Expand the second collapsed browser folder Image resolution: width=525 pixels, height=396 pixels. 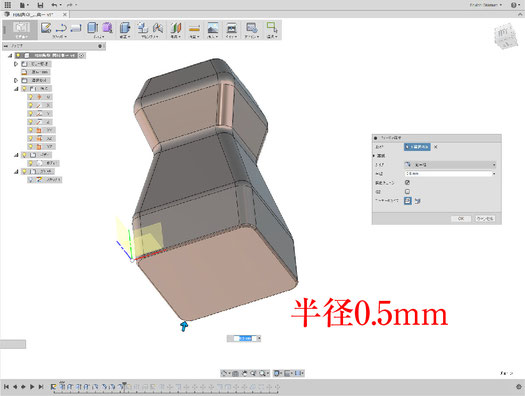tap(16, 80)
